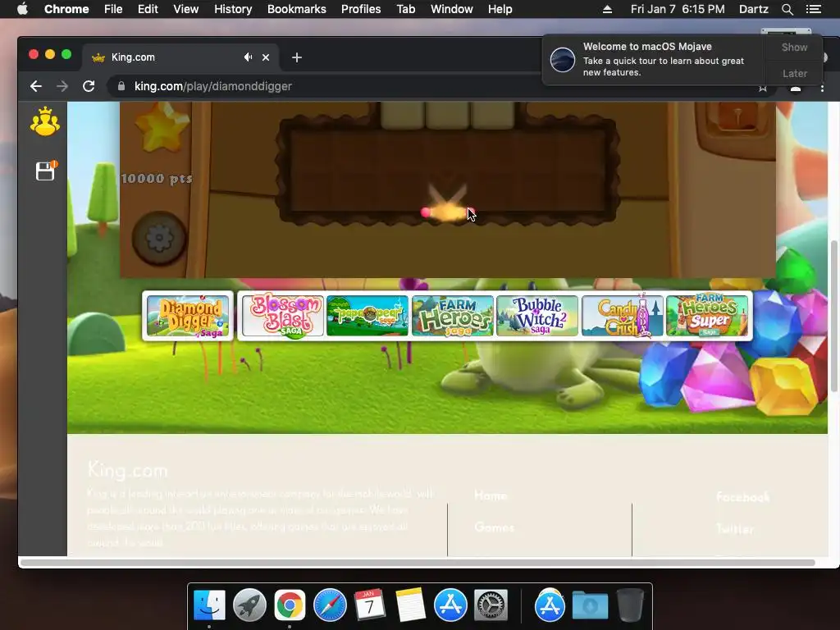This screenshot has height=630, width=840.
Task: Select the King.com browser tab
Action: pyautogui.click(x=180, y=57)
